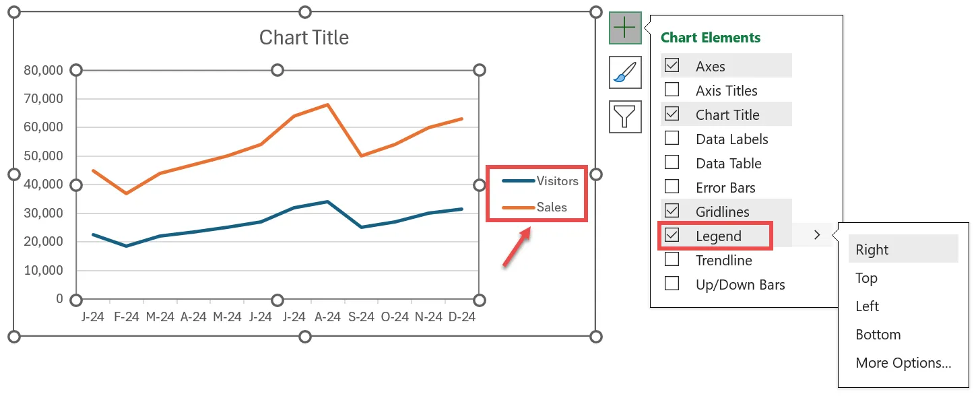Move legend to the Left
980x398 pixels.
pyautogui.click(x=867, y=306)
